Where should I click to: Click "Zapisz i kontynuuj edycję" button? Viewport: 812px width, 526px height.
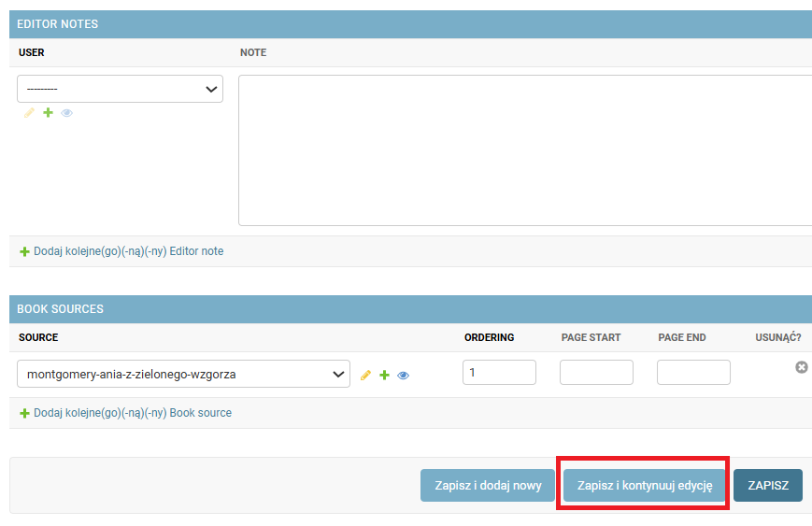tap(645, 486)
